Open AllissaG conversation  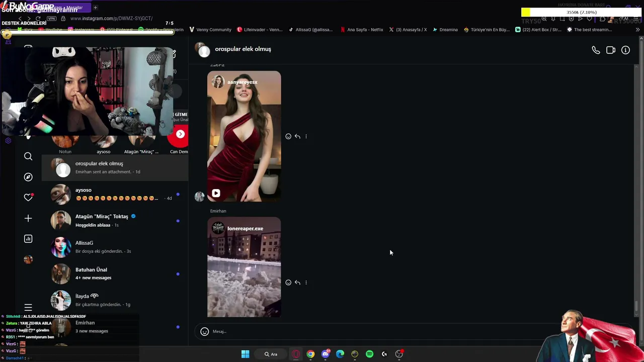[115, 247]
